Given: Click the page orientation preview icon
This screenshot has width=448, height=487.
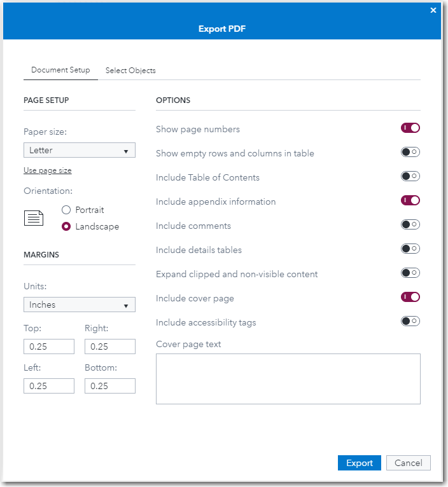Looking at the screenshot, I should [34, 218].
